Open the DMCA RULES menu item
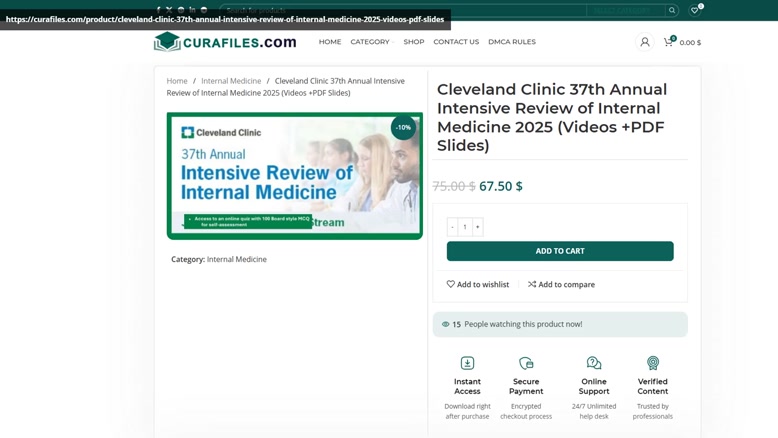This screenshot has height=438, width=778. (x=512, y=42)
